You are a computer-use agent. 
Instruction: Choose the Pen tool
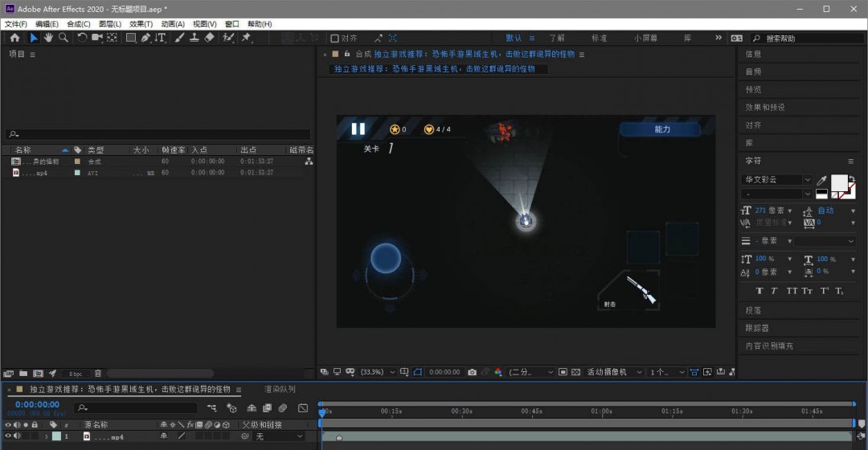145,38
